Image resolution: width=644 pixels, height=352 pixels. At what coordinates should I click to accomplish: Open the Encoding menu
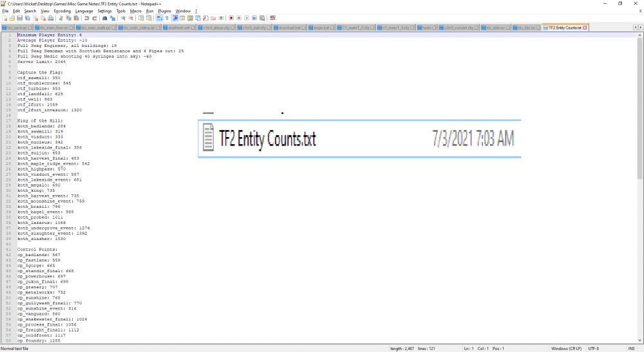click(x=62, y=11)
